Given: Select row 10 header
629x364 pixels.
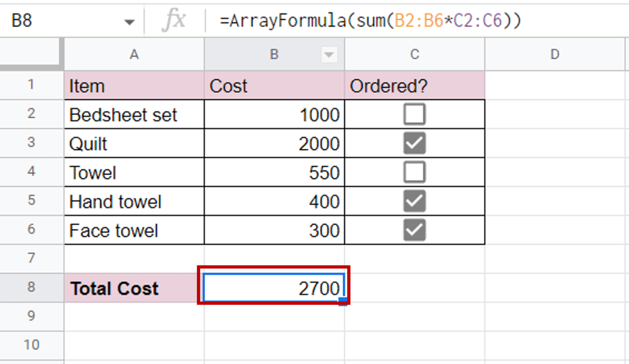Looking at the screenshot, I should point(32,344).
